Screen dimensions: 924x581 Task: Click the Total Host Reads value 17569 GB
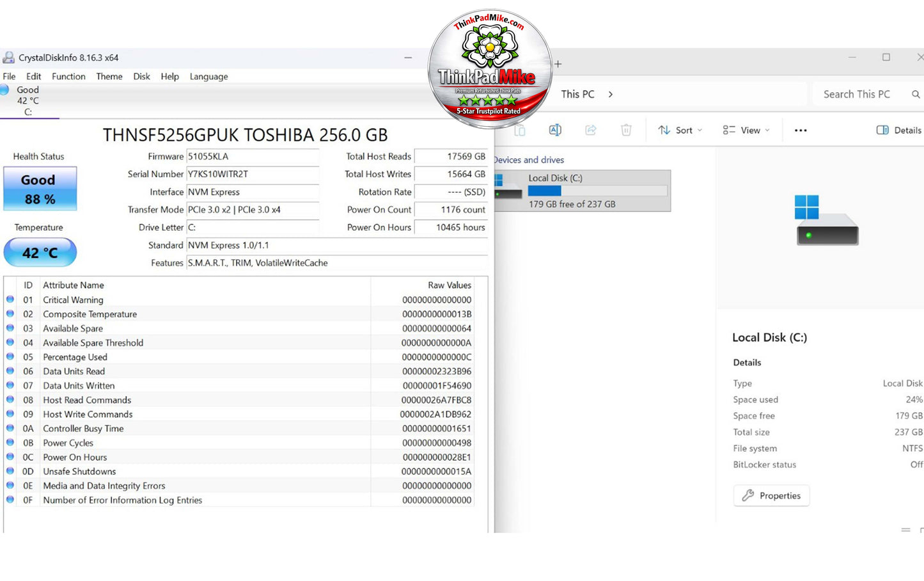point(451,156)
